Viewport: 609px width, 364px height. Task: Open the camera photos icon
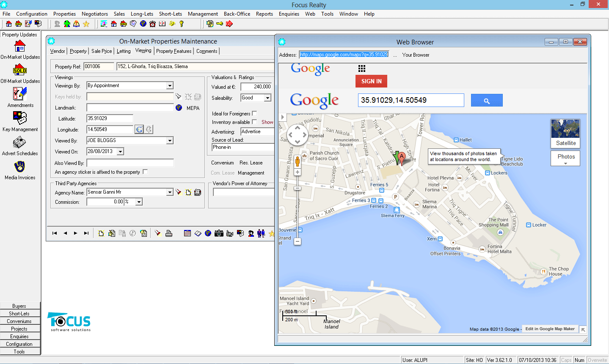point(219,233)
